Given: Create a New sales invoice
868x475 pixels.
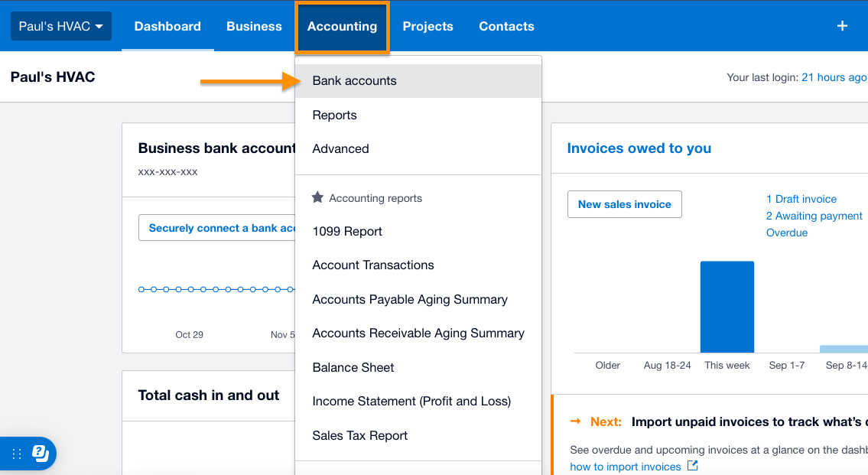Looking at the screenshot, I should 624,204.
